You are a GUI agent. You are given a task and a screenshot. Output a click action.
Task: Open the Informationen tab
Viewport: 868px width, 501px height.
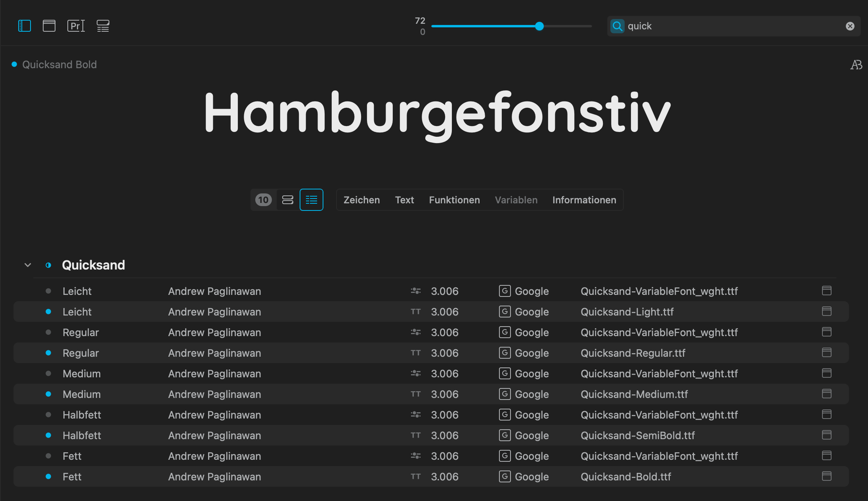pos(584,200)
